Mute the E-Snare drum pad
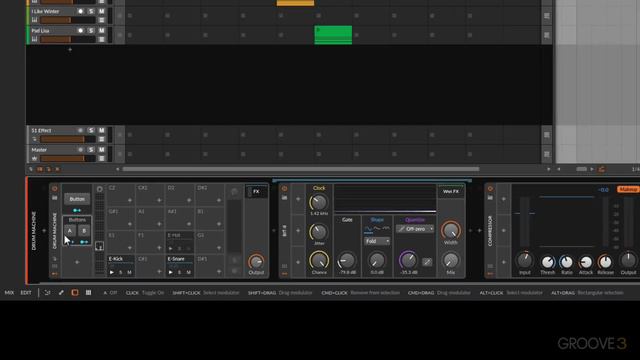 189,272
